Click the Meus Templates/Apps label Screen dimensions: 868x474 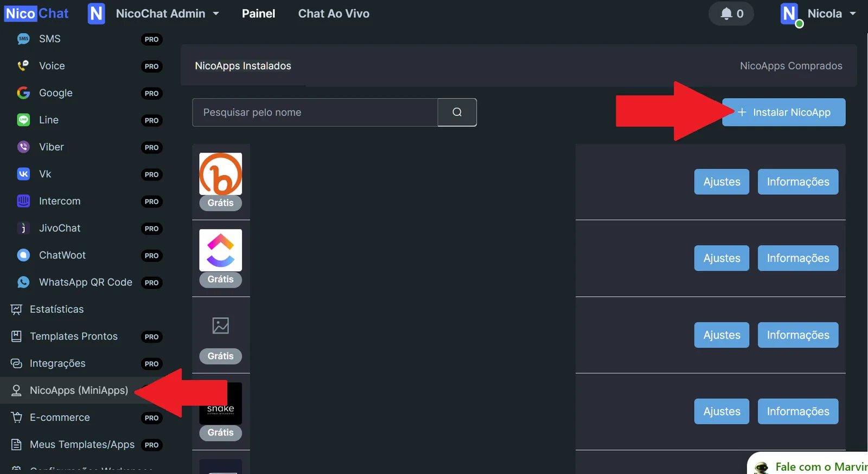coord(82,445)
